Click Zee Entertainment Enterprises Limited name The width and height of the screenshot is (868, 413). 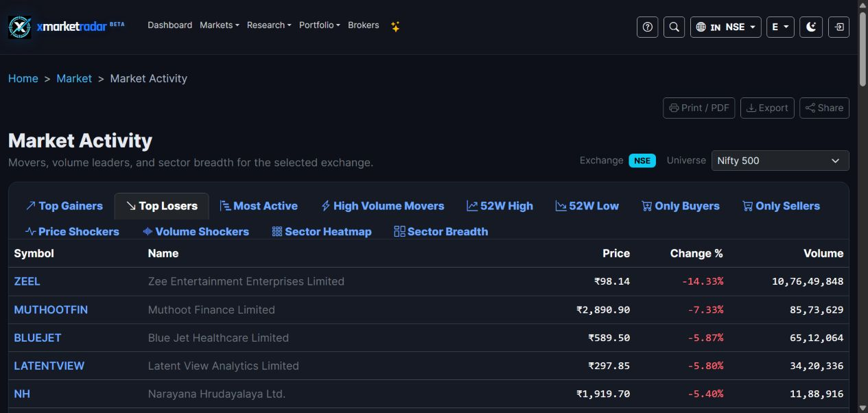pyautogui.click(x=246, y=281)
